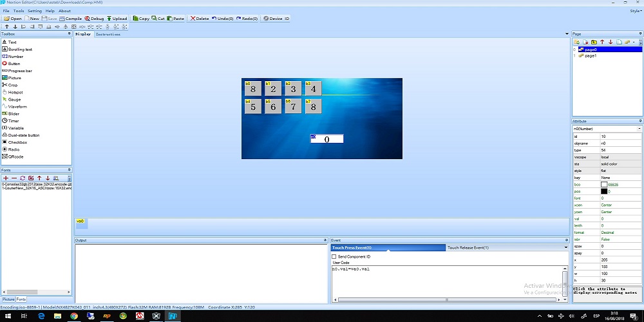Open the Setting menu
The height and width of the screenshot is (322, 644).
(35, 11)
